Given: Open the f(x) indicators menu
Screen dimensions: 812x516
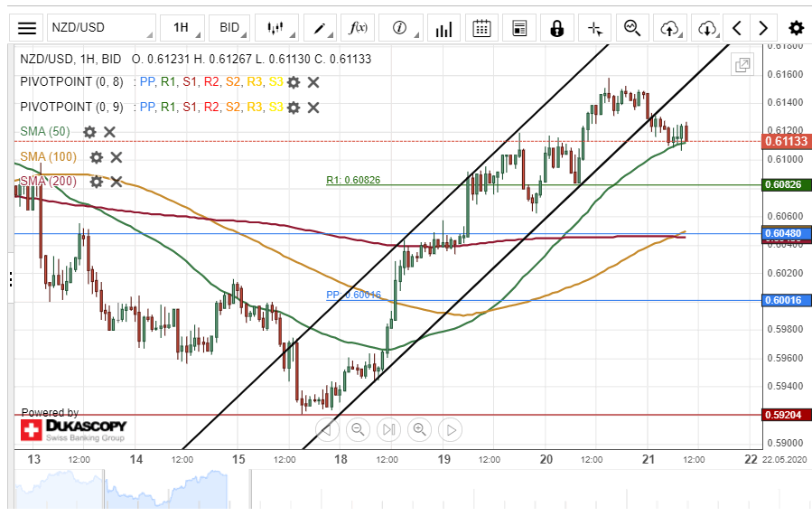Looking at the screenshot, I should (x=359, y=27).
